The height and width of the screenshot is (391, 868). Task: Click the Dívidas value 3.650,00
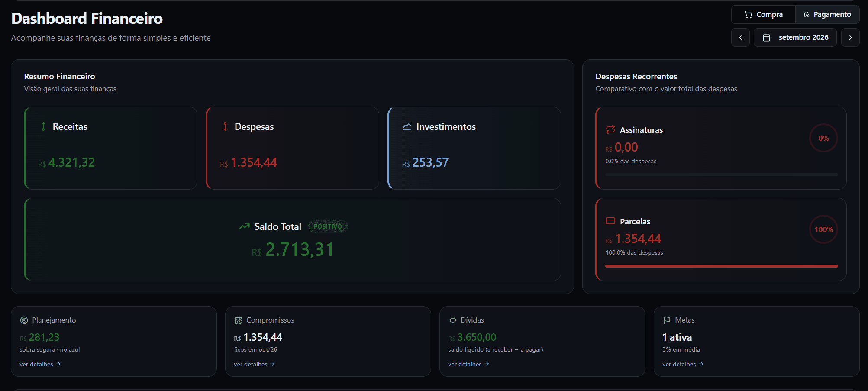(x=477, y=337)
